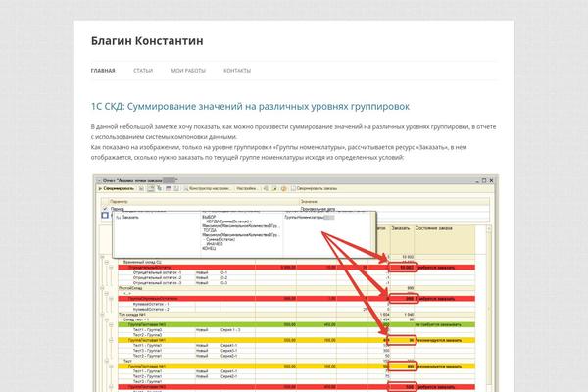The width and height of the screenshot is (588, 392).
Task: Close the embedded report window
Action: coord(493,178)
